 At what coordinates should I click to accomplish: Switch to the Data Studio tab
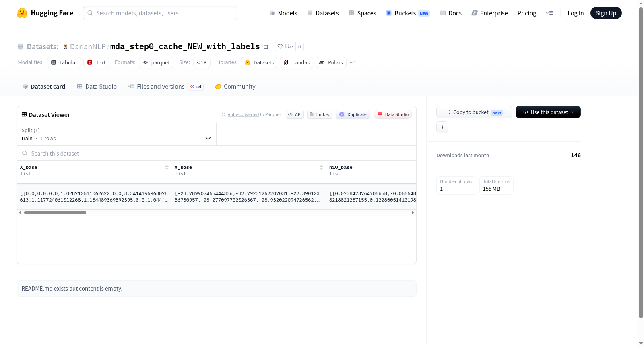[x=97, y=87]
